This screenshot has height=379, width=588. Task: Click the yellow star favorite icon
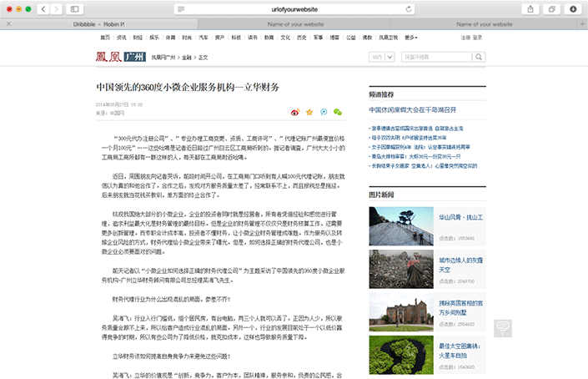(309, 112)
